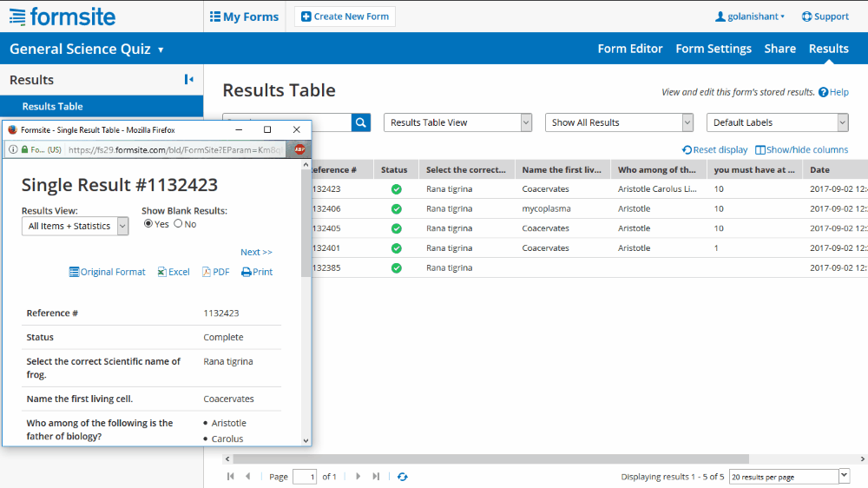Click the green status check for row 132423
The height and width of the screenshot is (488, 868).
pyautogui.click(x=397, y=189)
